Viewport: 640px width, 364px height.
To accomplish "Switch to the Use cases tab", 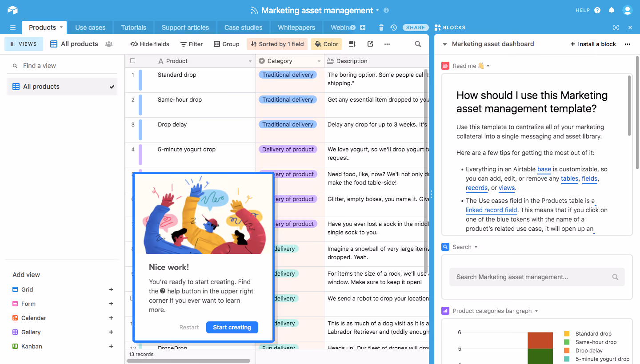I will coord(90,28).
